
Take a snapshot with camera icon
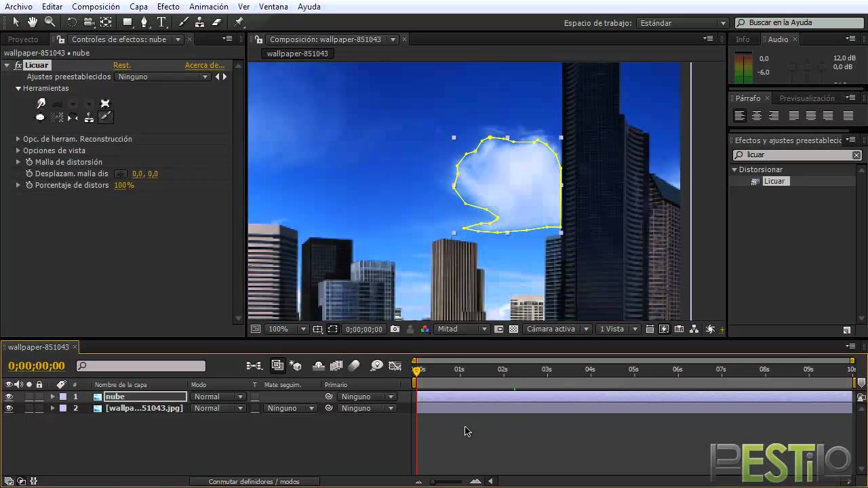click(395, 329)
